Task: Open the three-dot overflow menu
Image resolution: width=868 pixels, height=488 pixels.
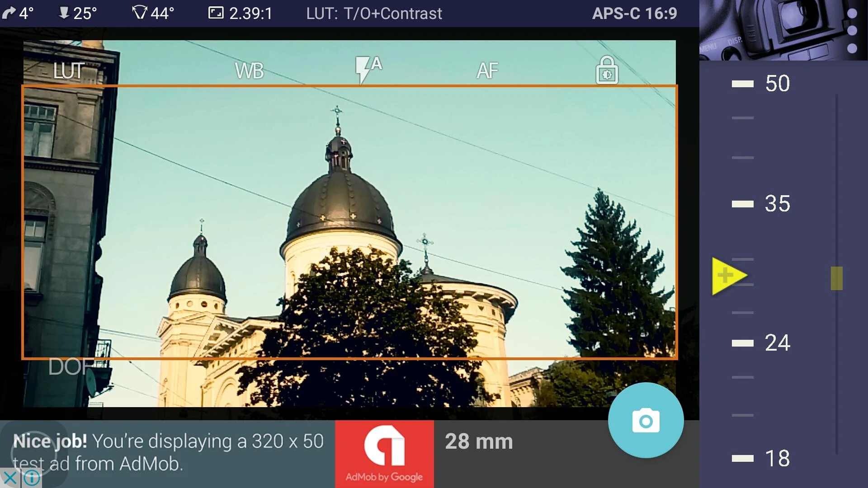Action: pyautogui.click(x=852, y=31)
